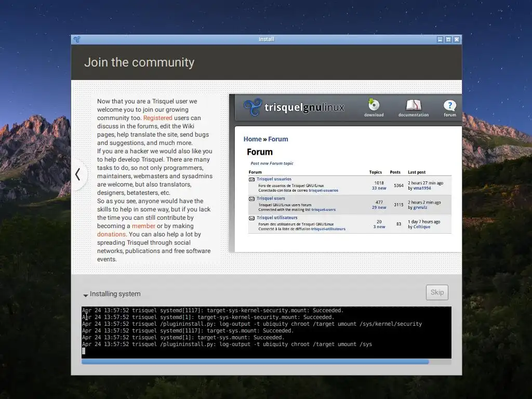The width and height of the screenshot is (532, 399).
Task: Click the trisquelgnulinux logo in slideshow
Action: click(294, 107)
